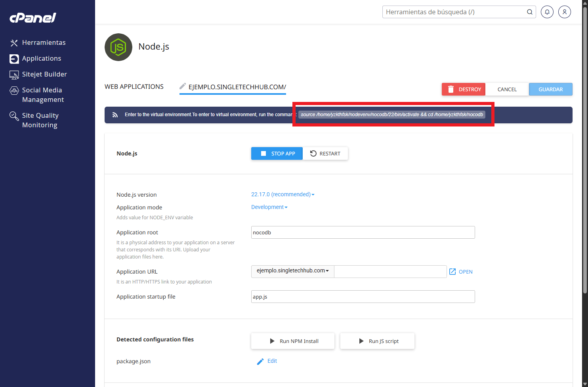588x387 pixels.
Task: Click the Node.js logo icon
Action: tap(118, 47)
